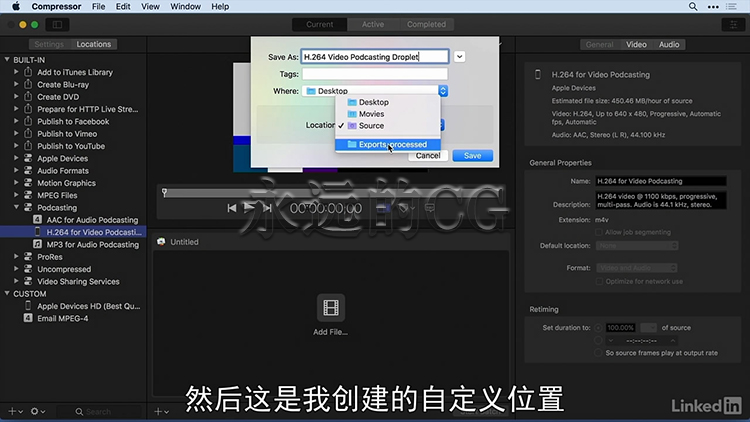Click the Video Sharing Services icon
Image resolution: width=750 pixels, height=422 pixels.
tap(28, 281)
